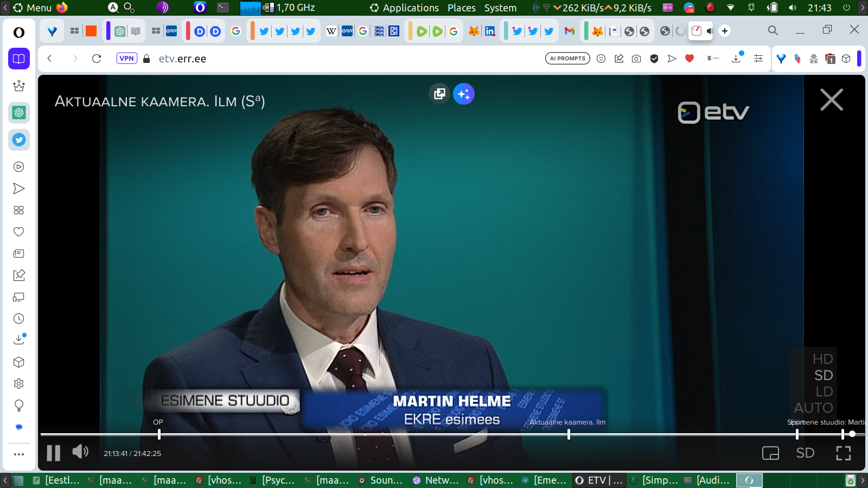Select HD video quality
The width and height of the screenshot is (868, 488).
[822, 359]
